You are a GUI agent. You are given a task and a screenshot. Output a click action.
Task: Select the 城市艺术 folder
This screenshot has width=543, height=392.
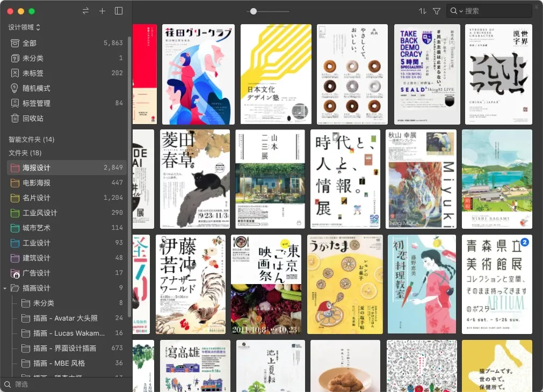coord(67,228)
